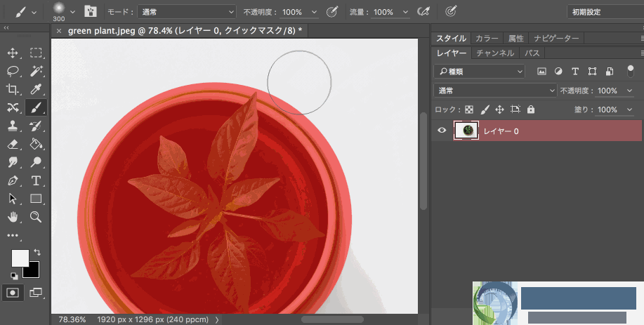Toggle prevent artboard auto-nesting lock

(x=515, y=110)
